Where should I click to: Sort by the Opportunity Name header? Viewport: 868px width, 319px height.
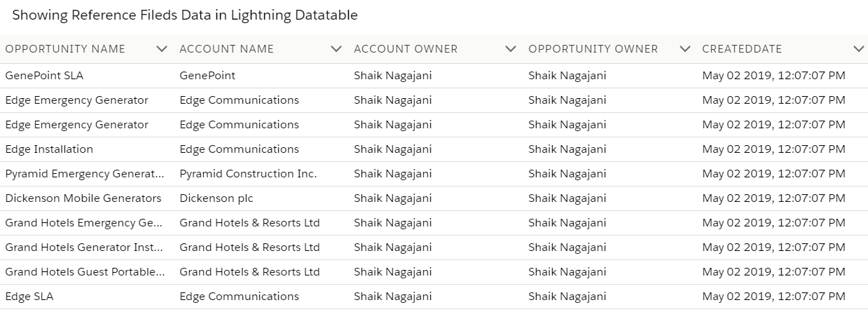[65, 49]
